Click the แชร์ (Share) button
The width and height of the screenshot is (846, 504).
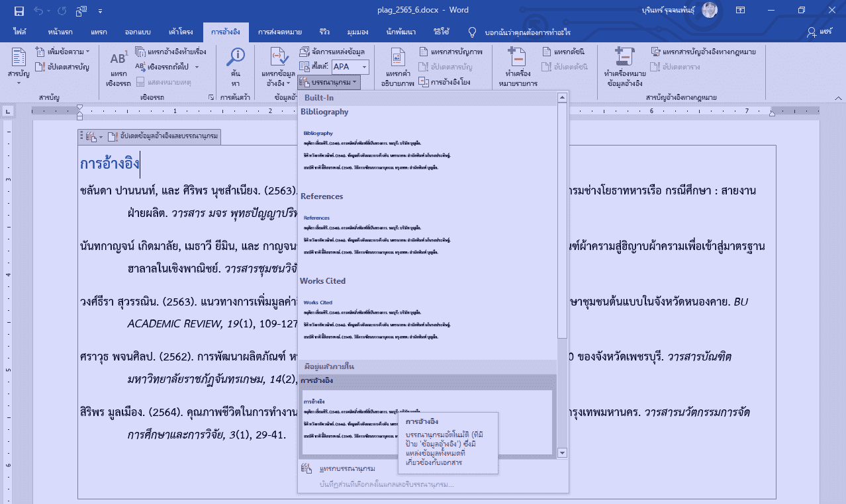tap(820, 32)
